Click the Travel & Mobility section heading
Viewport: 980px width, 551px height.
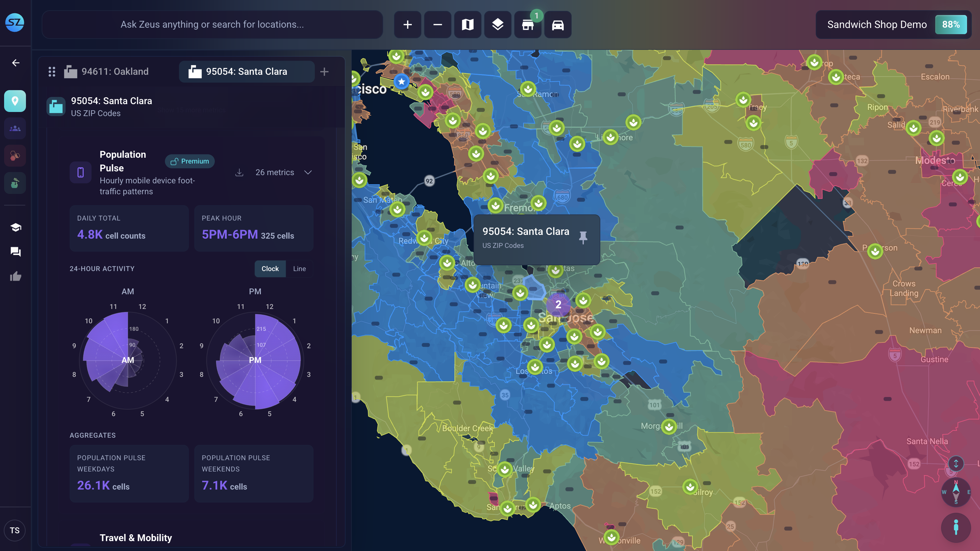pos(136,538)
